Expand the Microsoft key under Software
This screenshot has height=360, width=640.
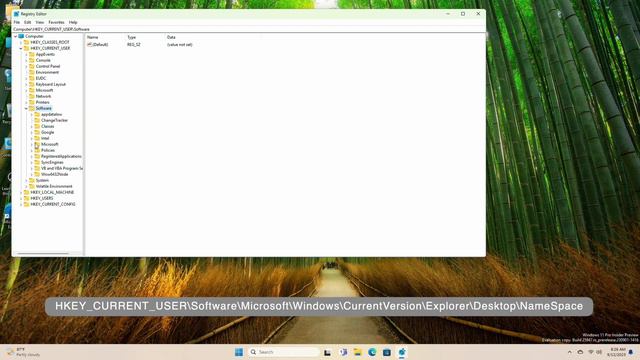pyautogui.click(x=31, y=144)
